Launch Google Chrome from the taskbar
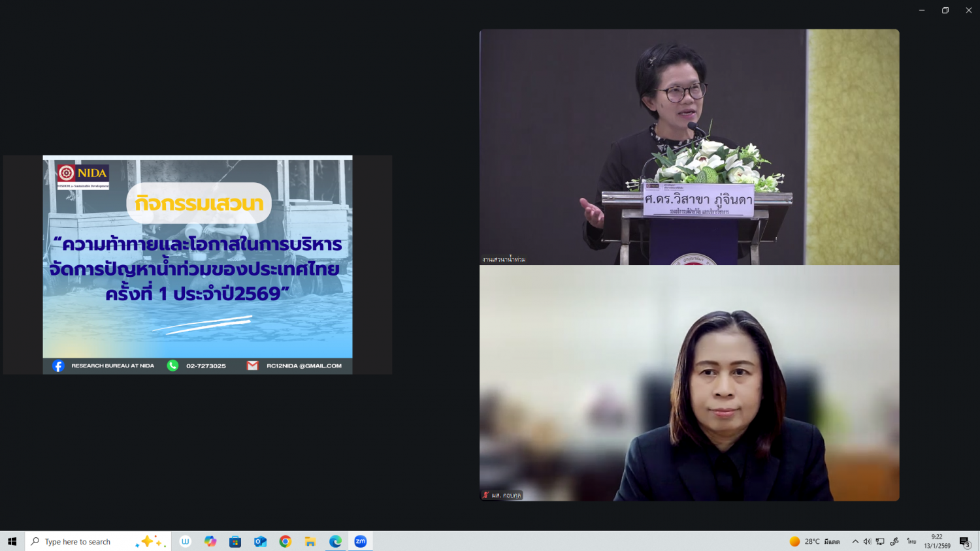This screenshot has height=551, width=980. click(x=285, y=541)
